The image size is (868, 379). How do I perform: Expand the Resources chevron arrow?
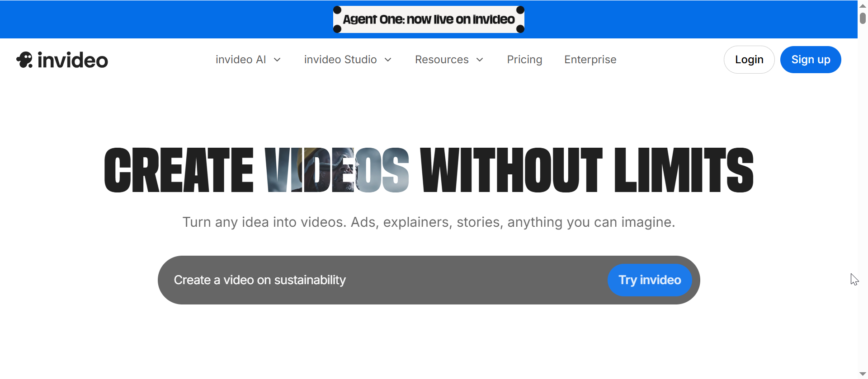click(480, 60)
